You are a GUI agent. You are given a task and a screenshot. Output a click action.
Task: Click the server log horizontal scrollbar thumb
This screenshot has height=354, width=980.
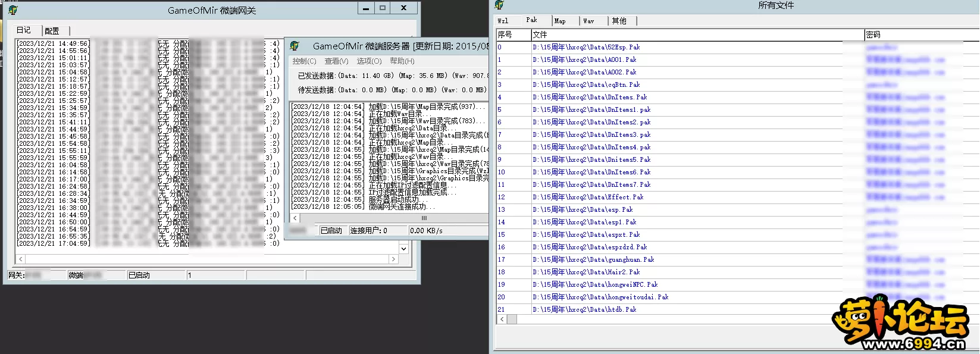pos(424,218)
